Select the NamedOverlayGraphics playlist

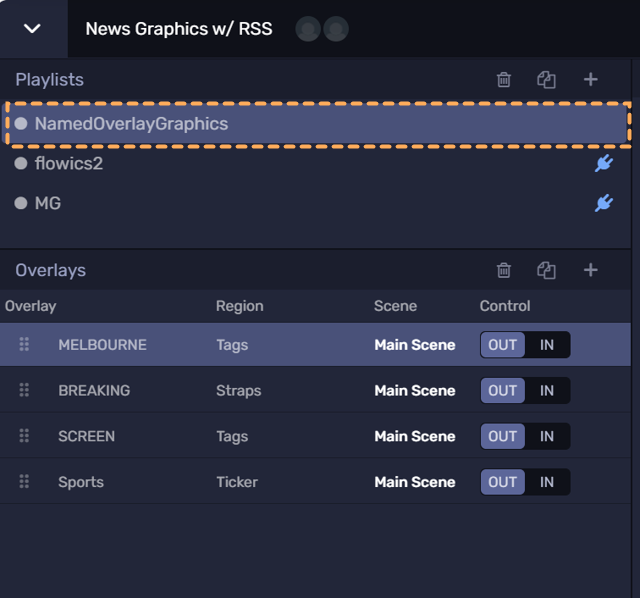[x=131, y=124]
